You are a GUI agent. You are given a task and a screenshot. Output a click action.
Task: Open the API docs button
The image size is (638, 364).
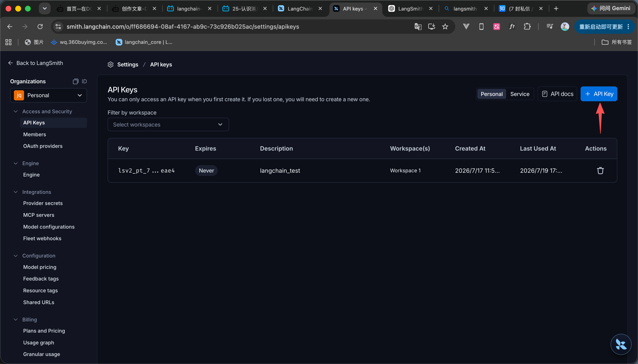(x=557, y=94)
